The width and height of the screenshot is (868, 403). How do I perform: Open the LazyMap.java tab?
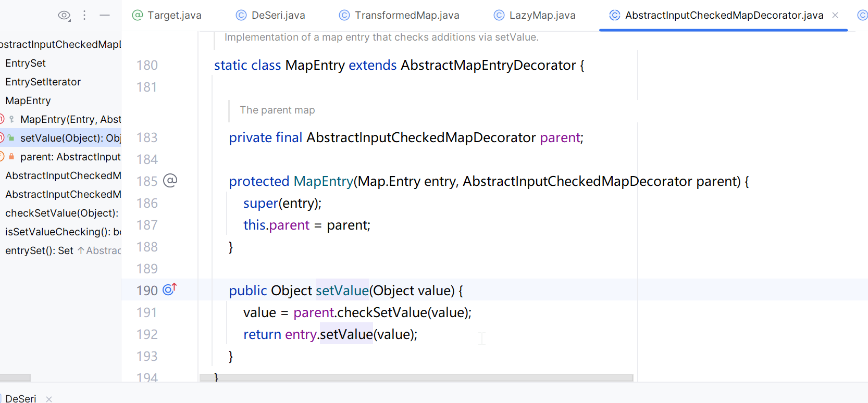pyautogui.click(x=535, y=16)
